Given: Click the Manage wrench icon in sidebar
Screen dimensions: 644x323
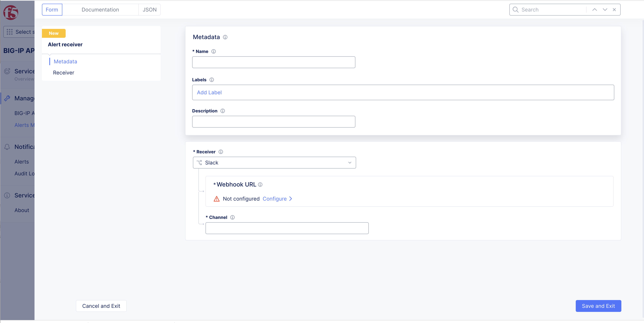Looking at the screenshot, I should [x=7, y=98].
